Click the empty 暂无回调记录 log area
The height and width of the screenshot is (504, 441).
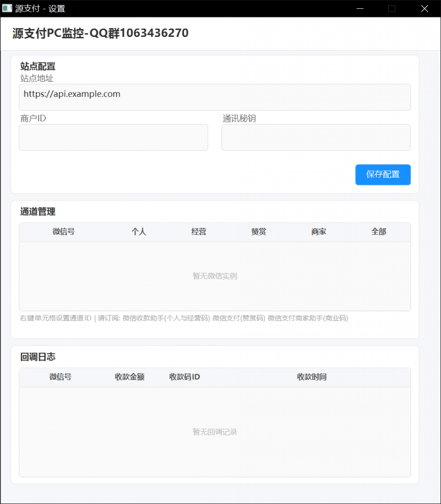pyautogui.click(x=215, y=432)
